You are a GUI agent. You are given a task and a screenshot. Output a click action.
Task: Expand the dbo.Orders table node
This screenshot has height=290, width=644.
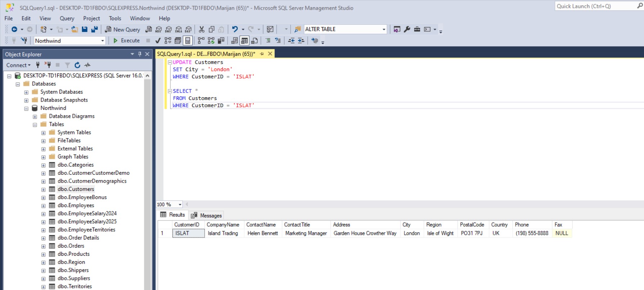click(x=44, y=246)
